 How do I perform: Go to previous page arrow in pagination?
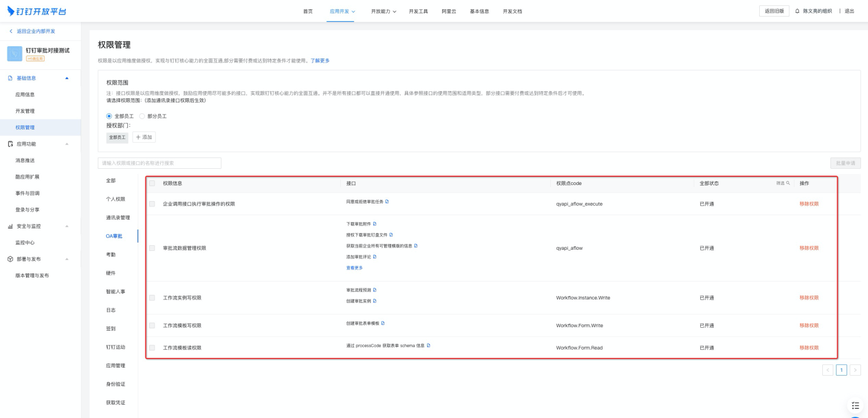point(828,370)
